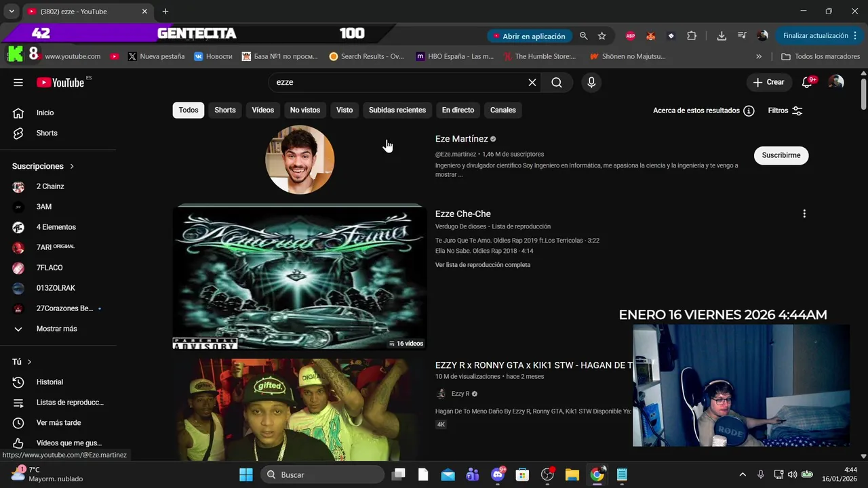Open the browser extensions puzzle icon
868x488 pixels.
tap(692, 36)
